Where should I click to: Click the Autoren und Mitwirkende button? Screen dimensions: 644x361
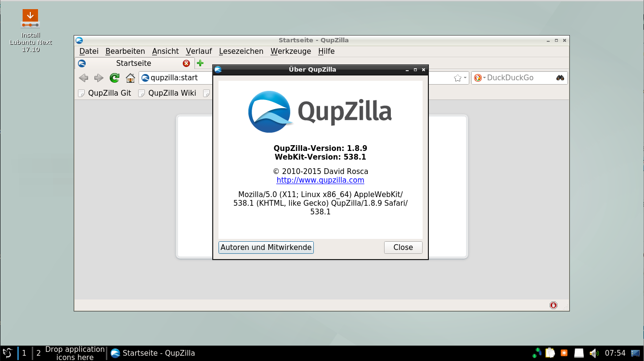pyautogui.click(x=266, y=248)
